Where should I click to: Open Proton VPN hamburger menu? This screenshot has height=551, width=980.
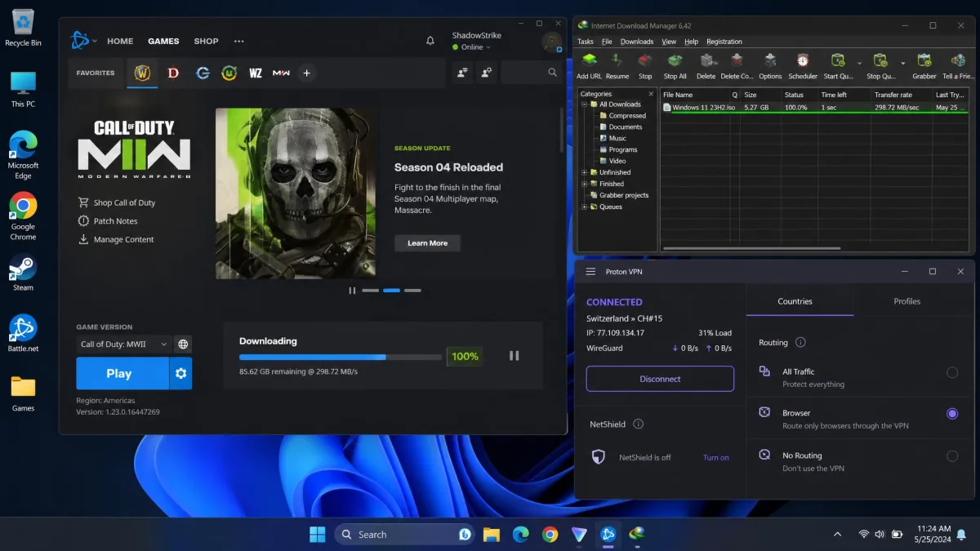pos(590,272)
